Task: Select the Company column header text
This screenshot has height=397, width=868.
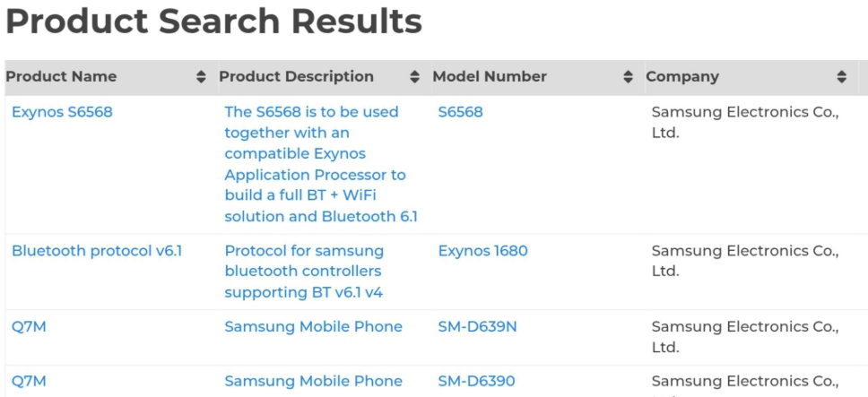Action: point(682,77)
